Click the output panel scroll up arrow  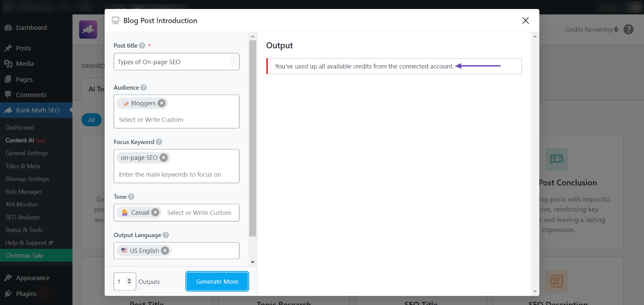(x=535, y=36)
